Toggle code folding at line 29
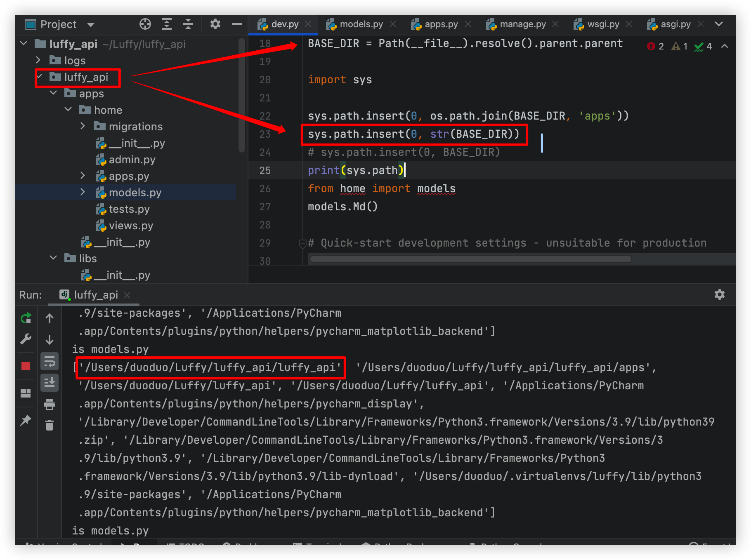The image size is (751, 560). (x=302, y=243)
